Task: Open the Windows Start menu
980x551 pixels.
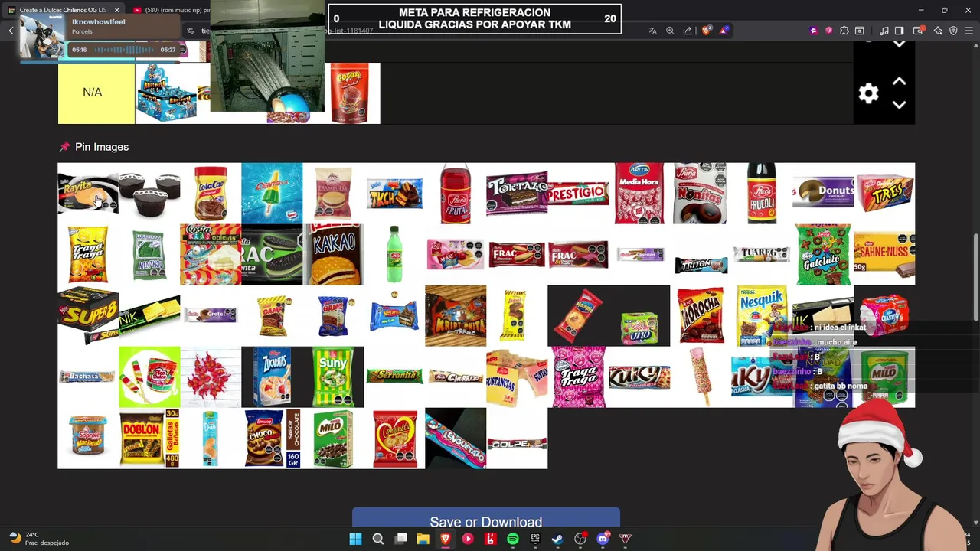Action: (x=355, y=539)
